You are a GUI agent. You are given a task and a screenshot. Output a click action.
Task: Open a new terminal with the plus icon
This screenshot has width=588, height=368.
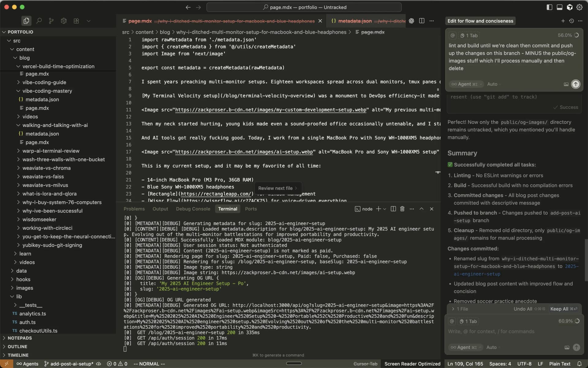(378, 209)
